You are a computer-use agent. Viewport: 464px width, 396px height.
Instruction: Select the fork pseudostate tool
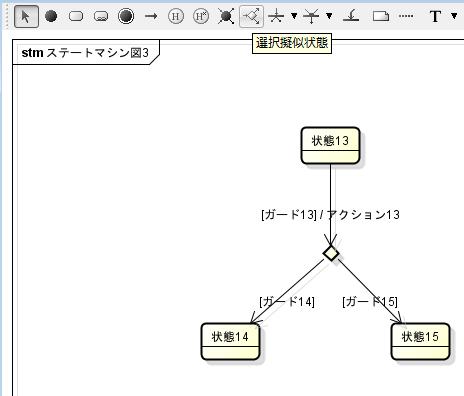(x=276, y=16)
